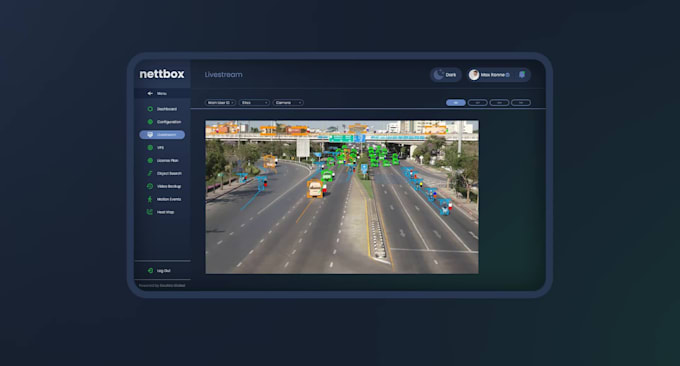Select the Motion Events walking-person icon
This screenshot has width=680, height=366.
(x=150, y=199)
